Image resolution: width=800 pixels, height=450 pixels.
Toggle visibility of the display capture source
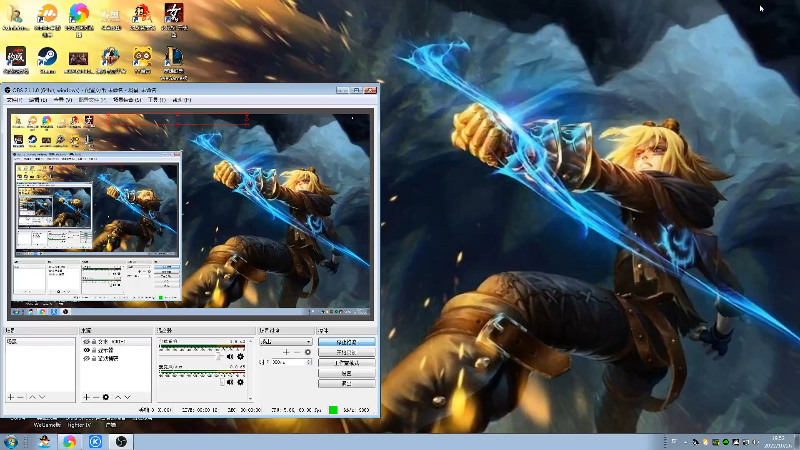tap(86, 350)
